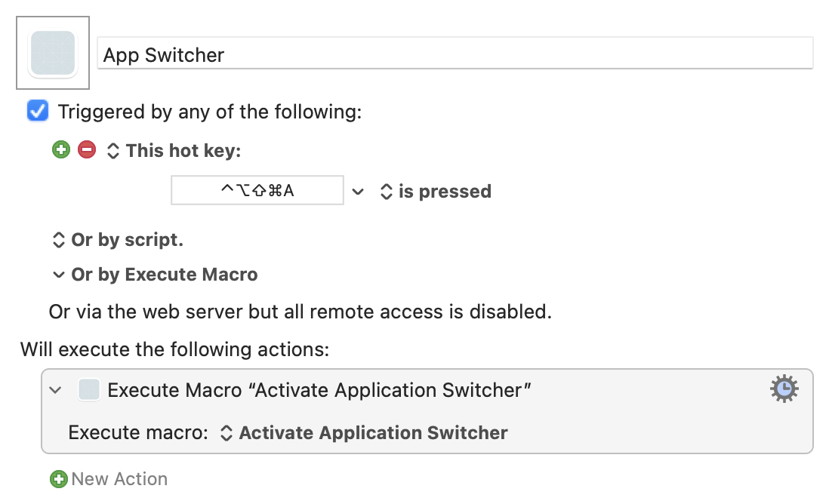Image resolution: width=829 pixels, height=504 pixels.
Task: Toggle the "Triggered by any of the following" checkbox
Action: coord(38,111)
